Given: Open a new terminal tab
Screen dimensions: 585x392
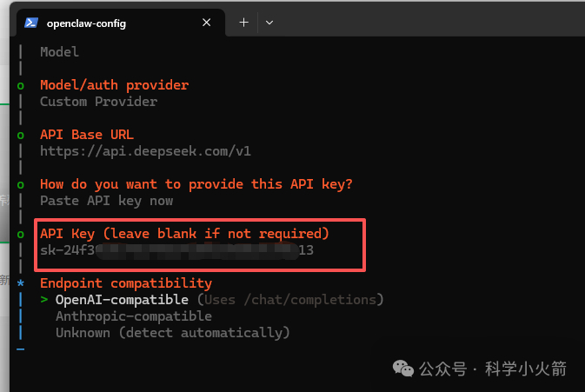Looking at the screenshot, I should point(243,23).
